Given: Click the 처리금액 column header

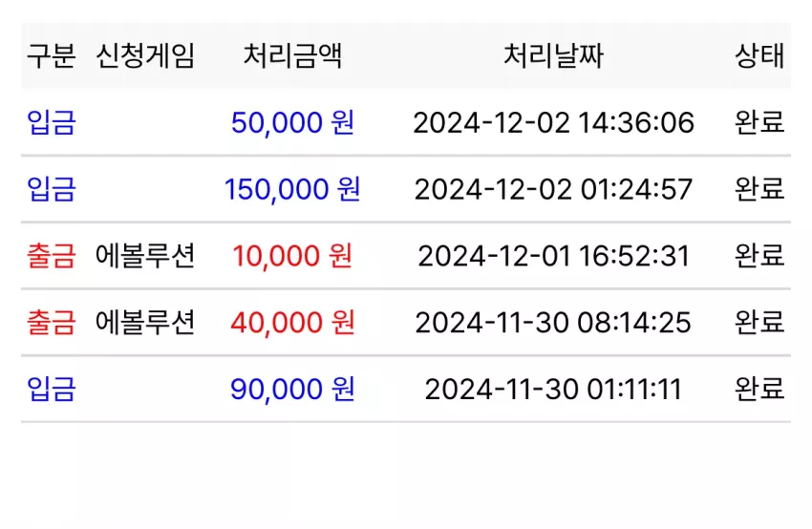Looking at the screenshot, I should tap(292, 55).
